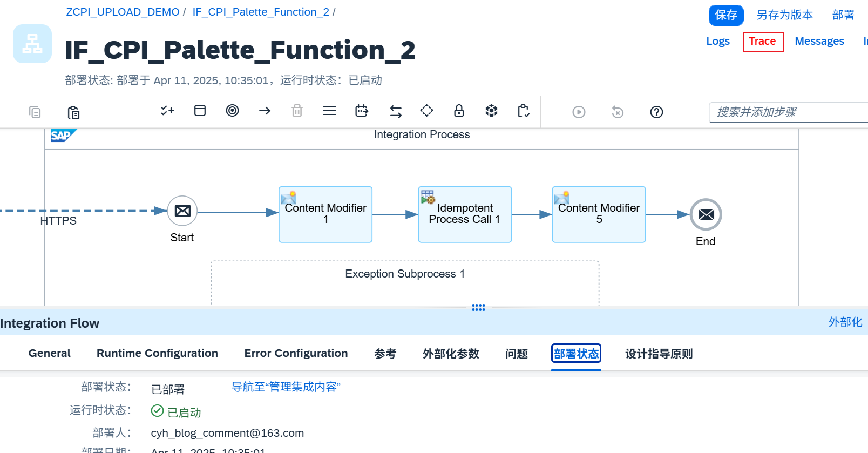Click 导航至“管理集成内容” link
This screenshot has width=868, height=453.
(286, 387)
